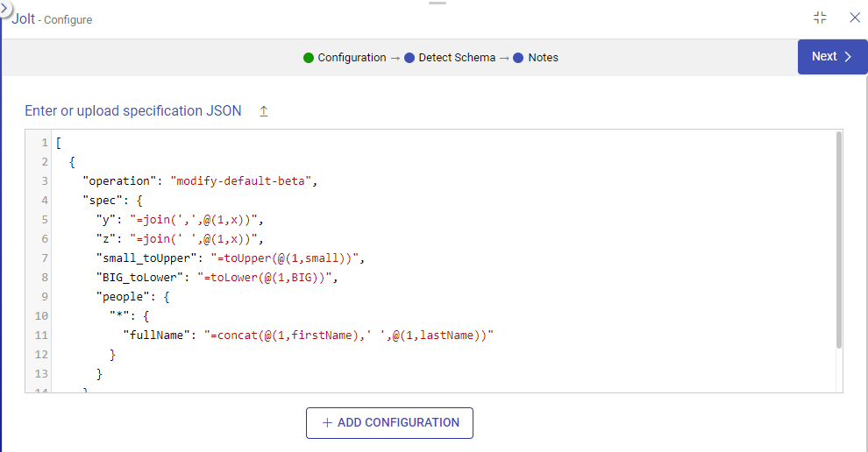
Task: Go to the Detect Schema step
Action: coord(457,58)
